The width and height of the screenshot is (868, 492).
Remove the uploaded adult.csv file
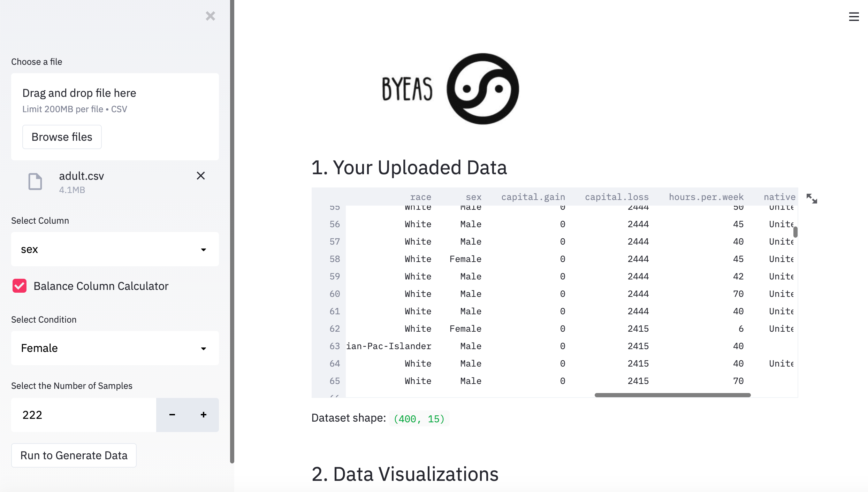(x=200, y=176)
